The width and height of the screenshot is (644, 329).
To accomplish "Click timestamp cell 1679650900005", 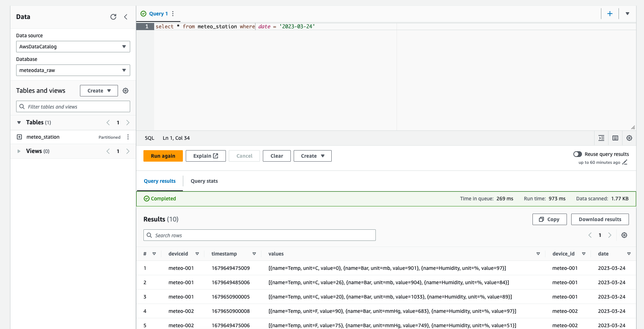I will 231,297.
